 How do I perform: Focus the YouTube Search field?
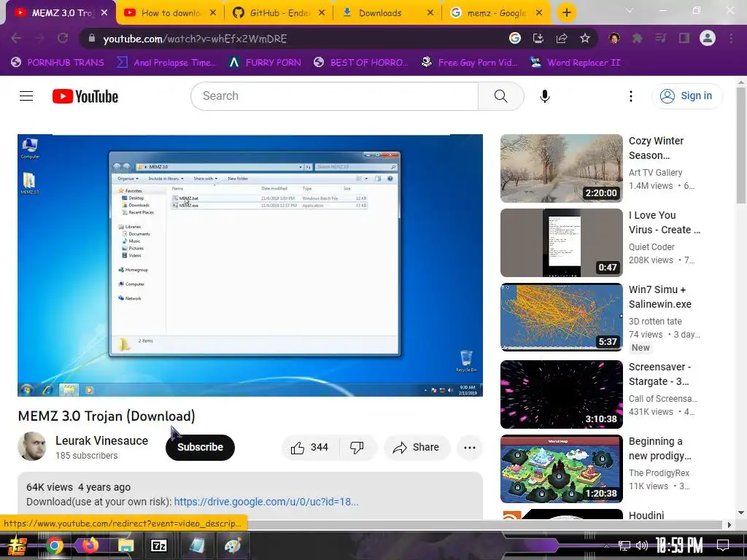pos(334,96)
